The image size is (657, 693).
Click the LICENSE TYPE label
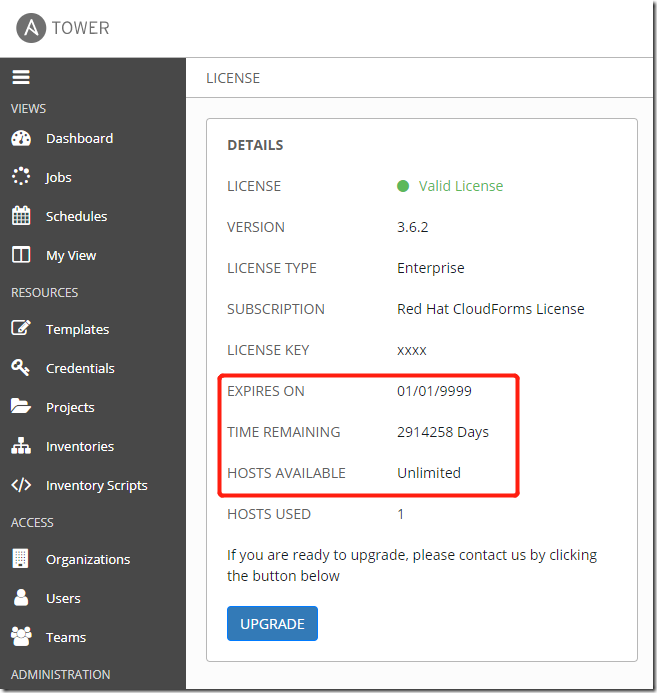point(272,268)
